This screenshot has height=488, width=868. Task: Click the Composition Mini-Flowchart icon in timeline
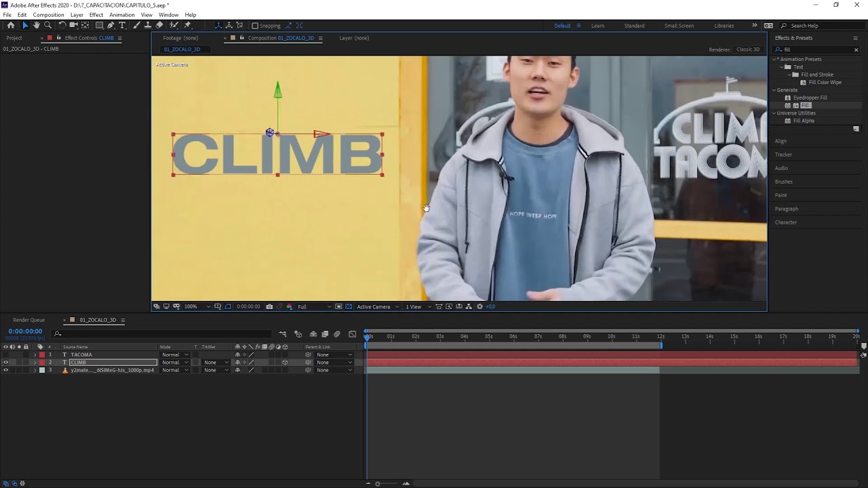282,334
